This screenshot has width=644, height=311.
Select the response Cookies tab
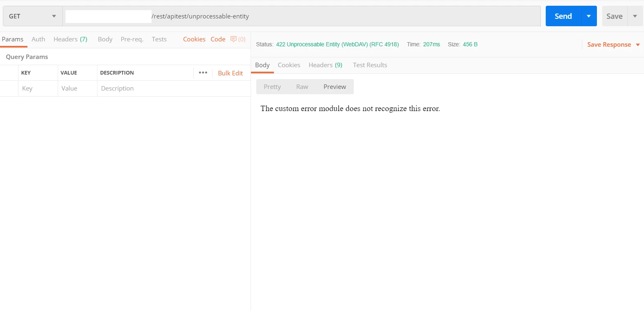[289, 65]
